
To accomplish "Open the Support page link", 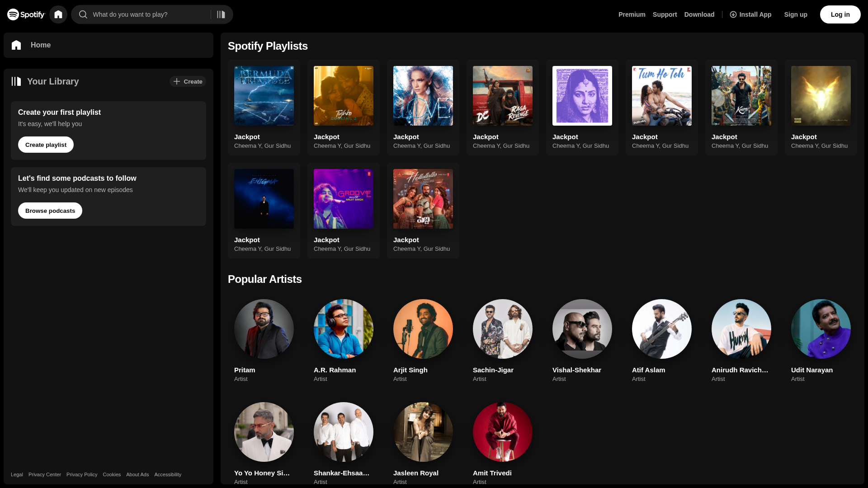I will [665, 14].
